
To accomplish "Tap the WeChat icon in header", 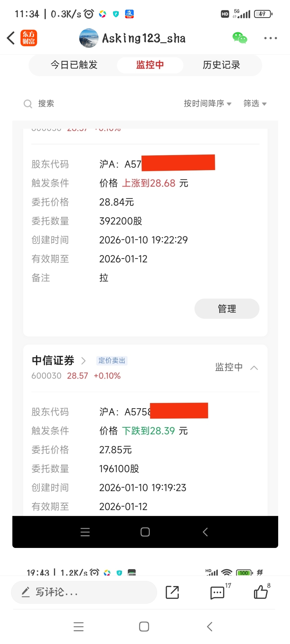I will point(240,38).
